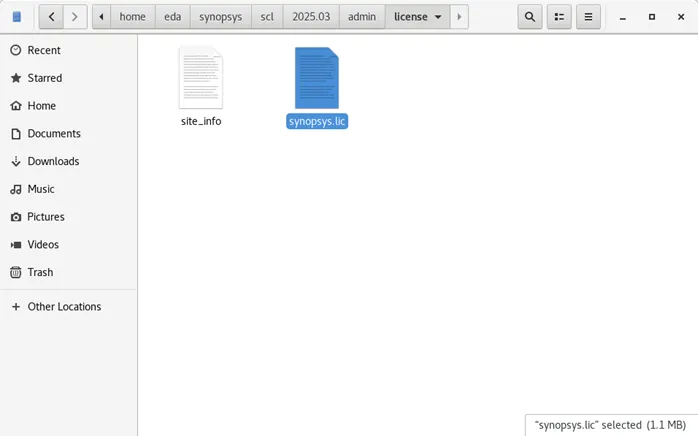Select the synopsys.lic file icon
This screenshot has height=436, width=698.
pyautogui.click(x=317, y=78)
